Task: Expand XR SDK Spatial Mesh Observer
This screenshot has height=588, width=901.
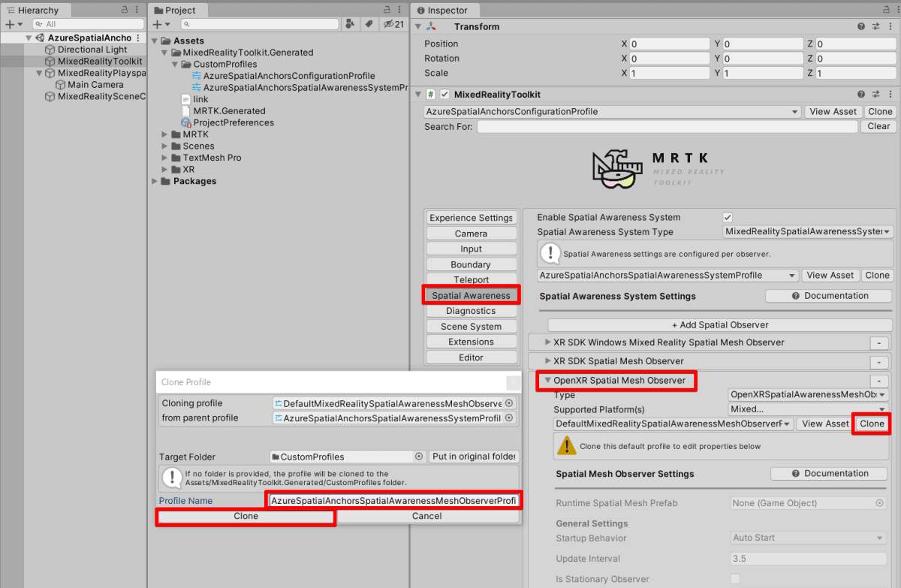Action: [x=547, y=361]
